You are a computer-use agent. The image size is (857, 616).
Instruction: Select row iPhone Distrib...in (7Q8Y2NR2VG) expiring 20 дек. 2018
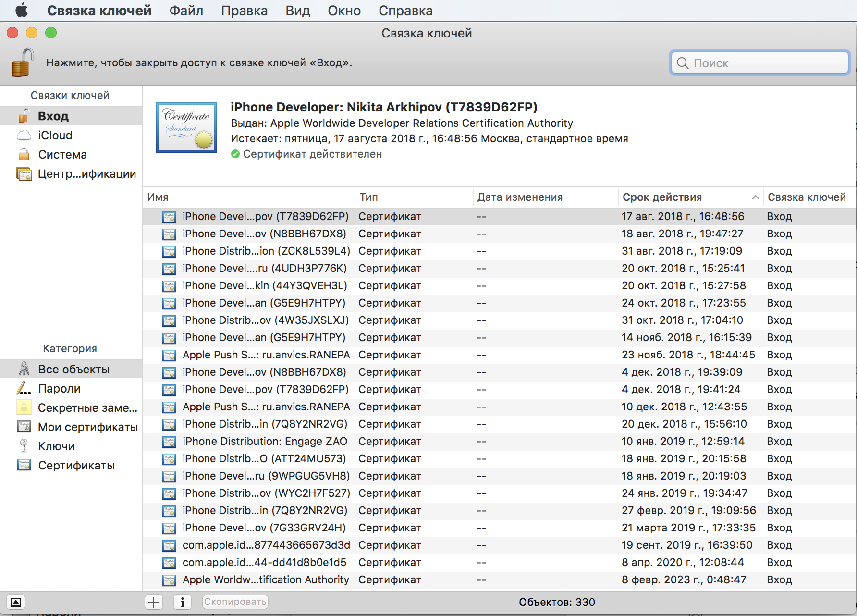[500, 424]
